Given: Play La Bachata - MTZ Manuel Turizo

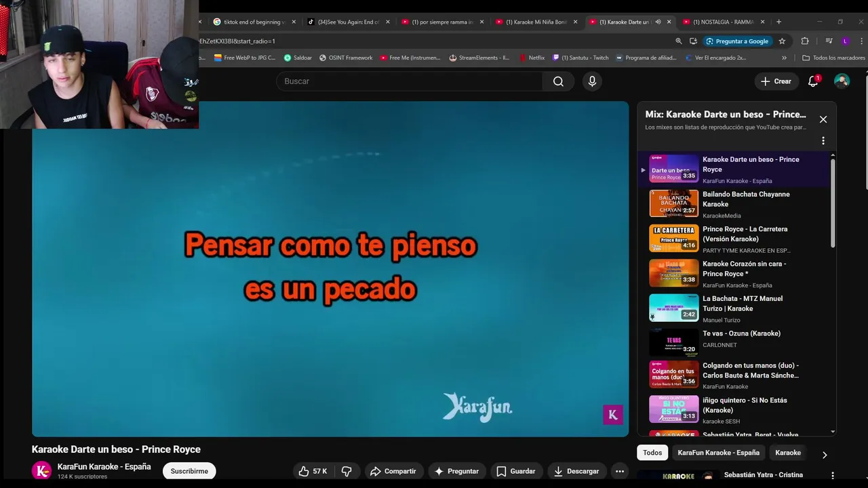Looking at the screenshot, I should tap(739, 308).
